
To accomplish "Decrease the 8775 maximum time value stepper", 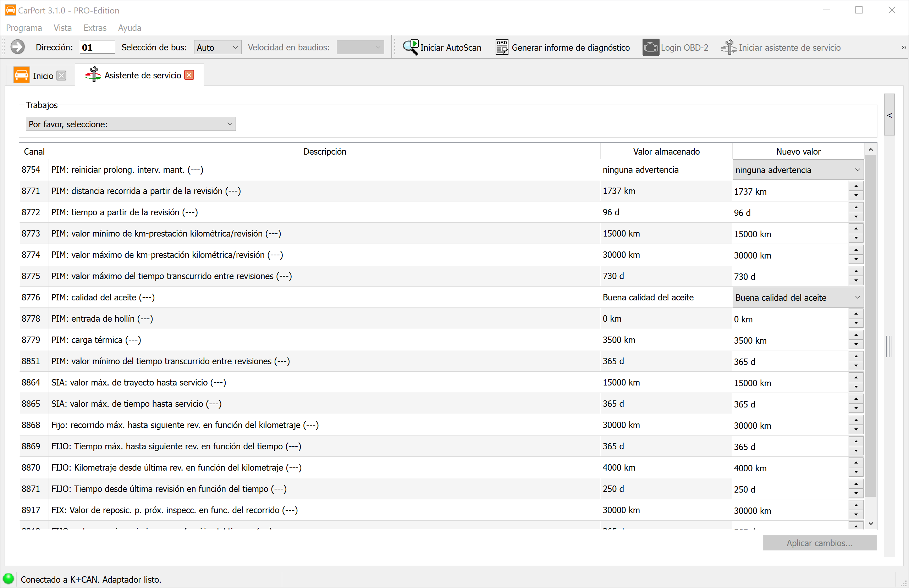I will [856, 281].
